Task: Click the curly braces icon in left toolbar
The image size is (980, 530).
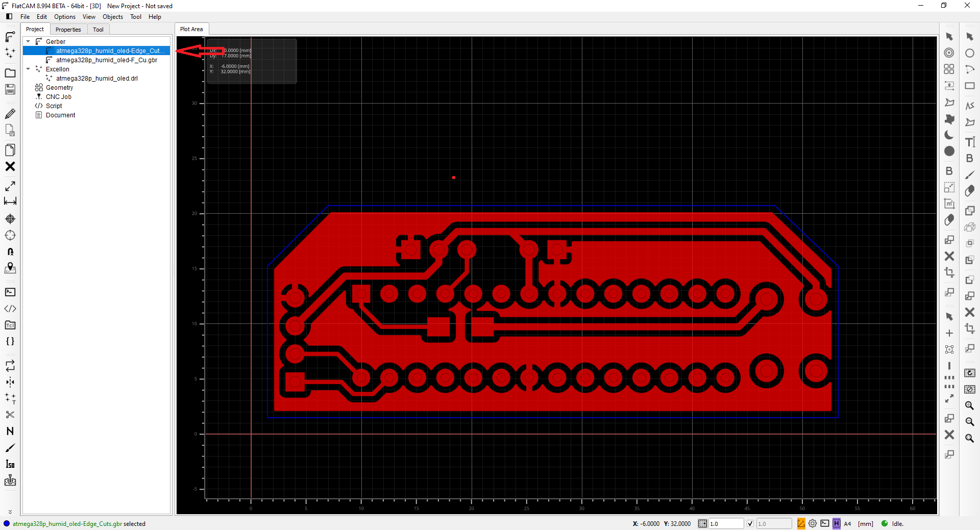Action: tap(10, 341)
